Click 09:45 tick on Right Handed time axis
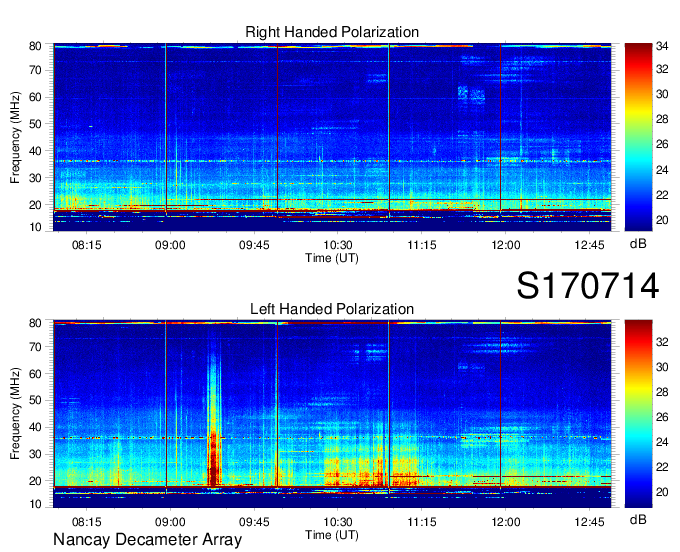680x552 pixels. pyautogui.click(x=254, y=245)
